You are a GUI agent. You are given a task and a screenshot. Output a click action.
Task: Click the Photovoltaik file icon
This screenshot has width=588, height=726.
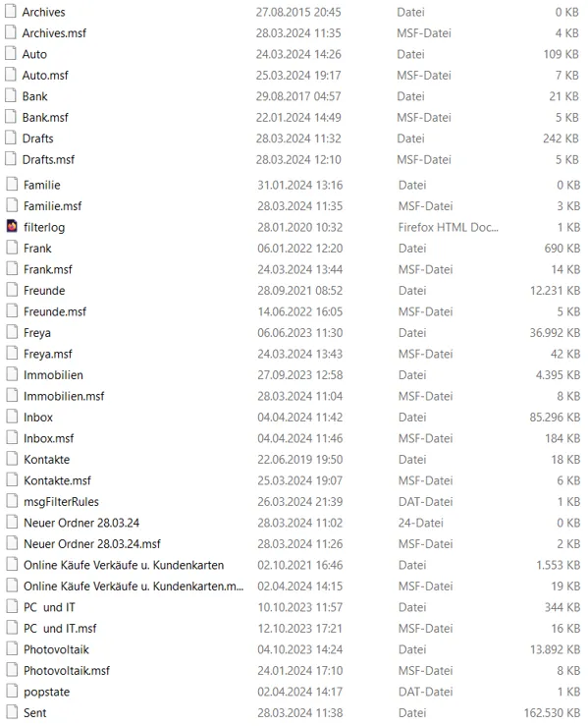point(12,648)
